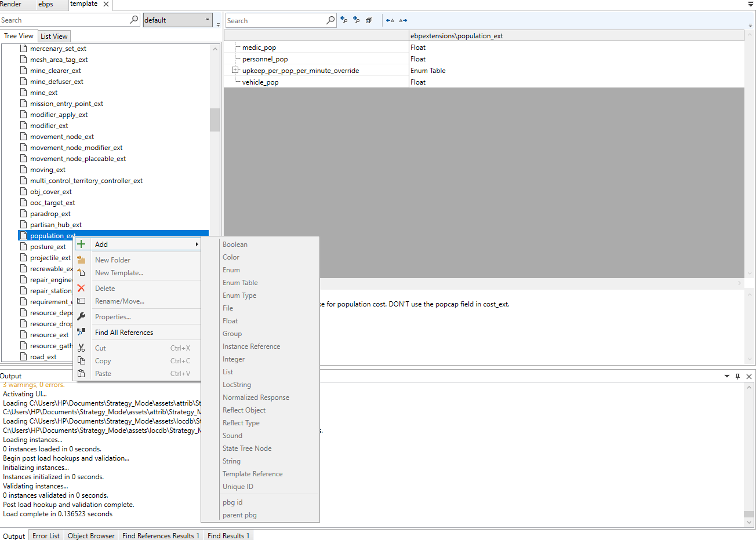Click the navigate forward arrow icon
This screenshot has height=540, width=756.
coord(403,20)
